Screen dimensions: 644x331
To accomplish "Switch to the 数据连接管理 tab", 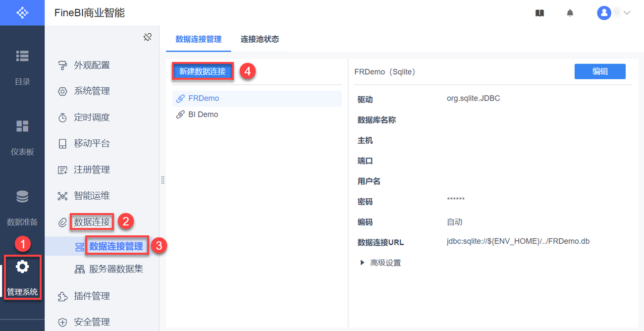I will pos(199,39).
